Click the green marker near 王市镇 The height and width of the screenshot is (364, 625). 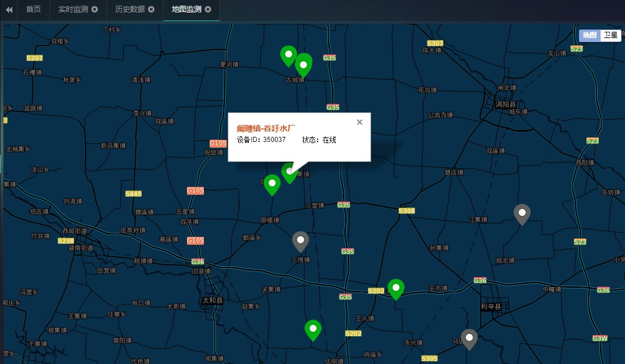pyautogui.click(x=396, y=288)
